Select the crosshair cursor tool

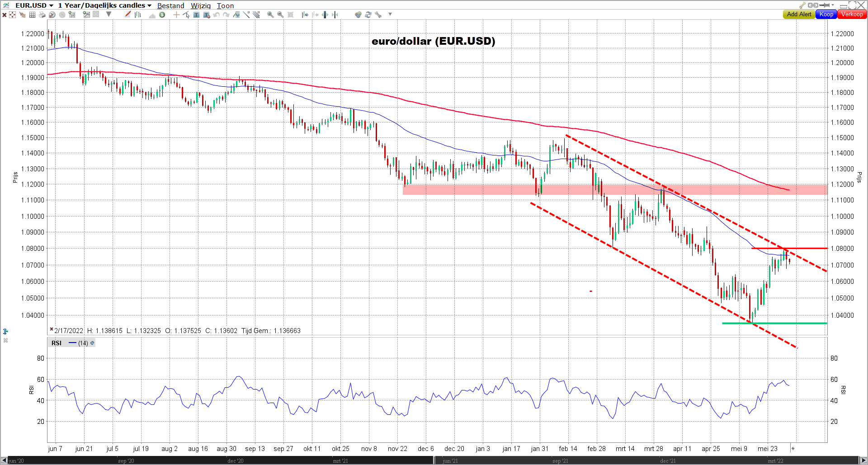pos(176,15)
